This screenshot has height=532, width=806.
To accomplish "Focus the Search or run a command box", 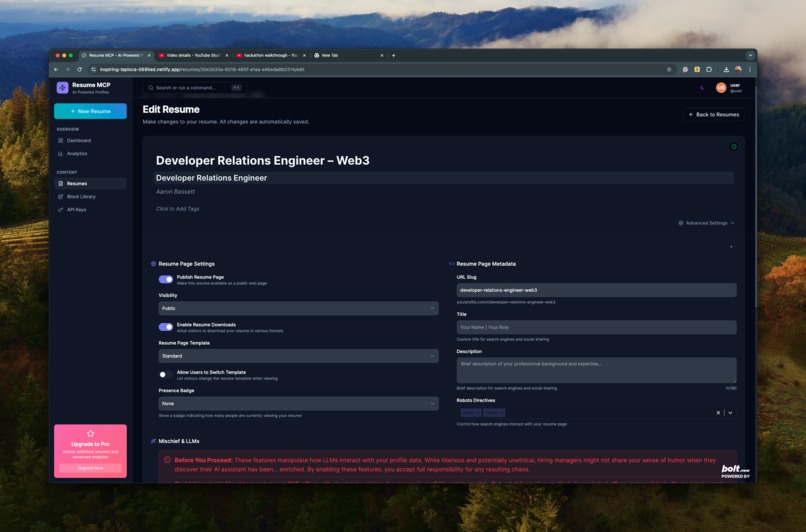I will [193, 88].
